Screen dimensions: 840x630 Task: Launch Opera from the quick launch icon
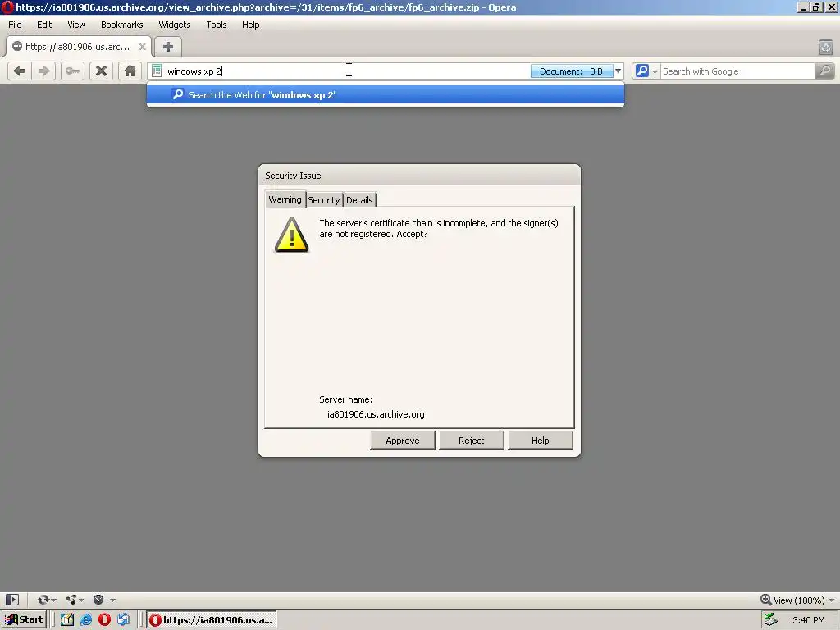(x=104, y=620)
